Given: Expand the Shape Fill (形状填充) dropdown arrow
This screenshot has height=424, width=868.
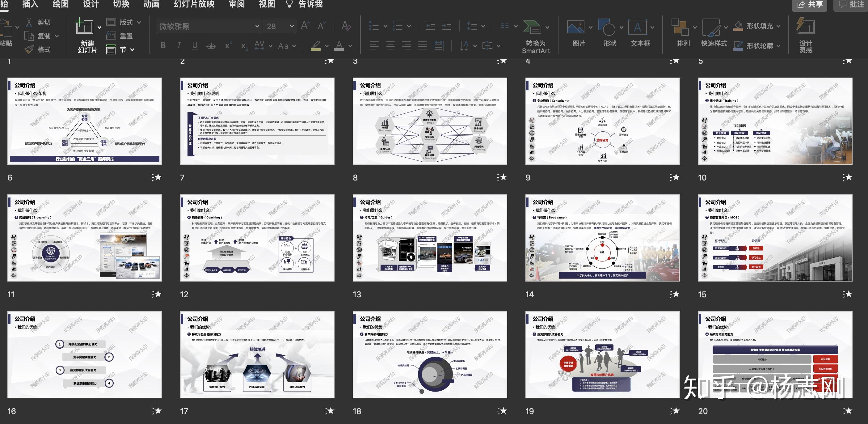Looking at the screenshot, I should [x=778, y=26].
